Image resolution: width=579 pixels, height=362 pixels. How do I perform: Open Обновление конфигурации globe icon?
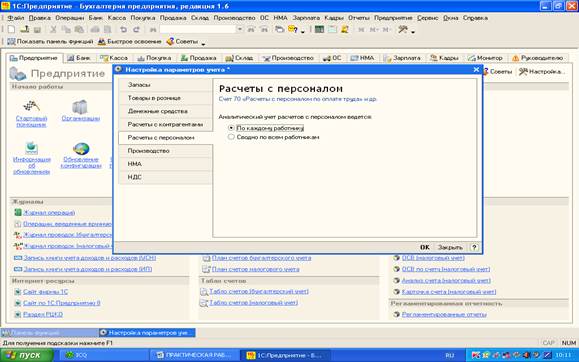click(x=81, y=156)
